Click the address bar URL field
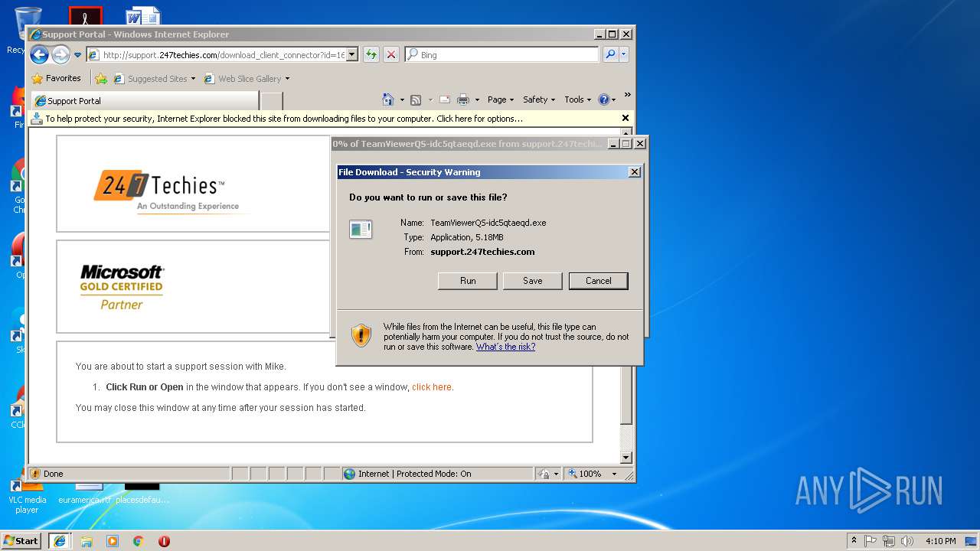Image resolution: width=980 pixels, height=551 pixels. (217, 54)
